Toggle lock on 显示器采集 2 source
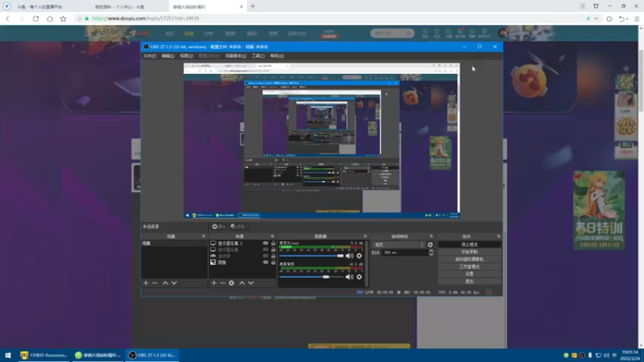Screen dimensions: 644x362 273,244
